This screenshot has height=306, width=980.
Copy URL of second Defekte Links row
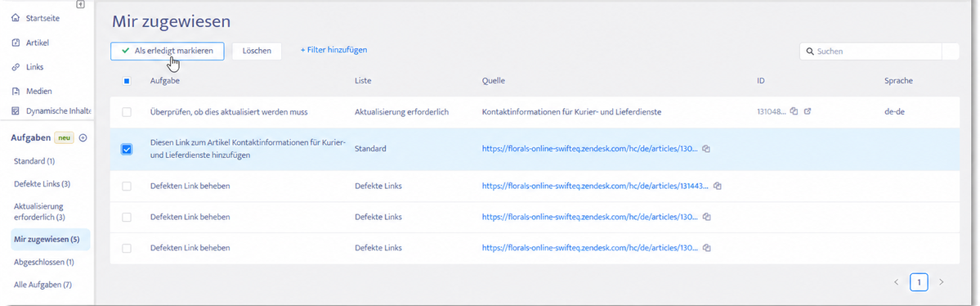pyautogui.click(x=705, y=217)
